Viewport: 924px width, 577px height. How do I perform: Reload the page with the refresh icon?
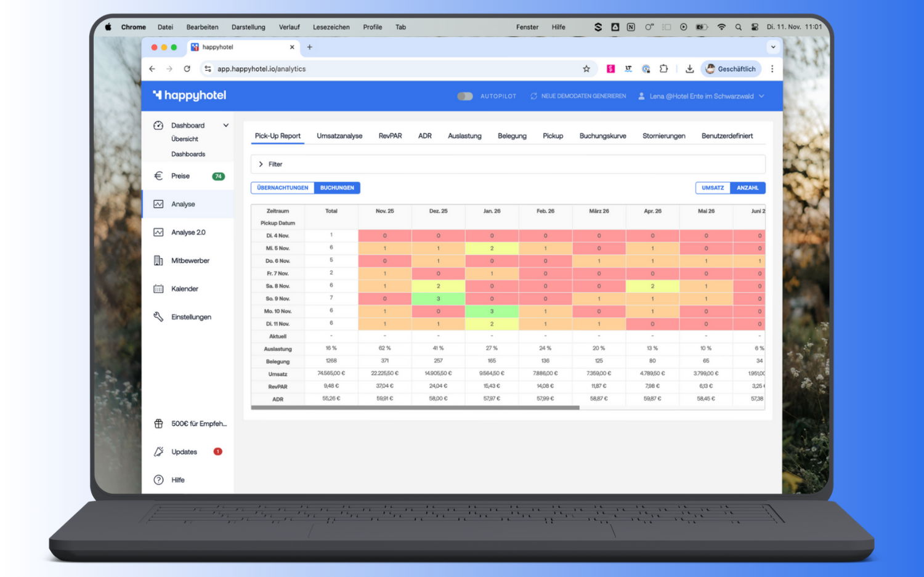pos(187,69)
